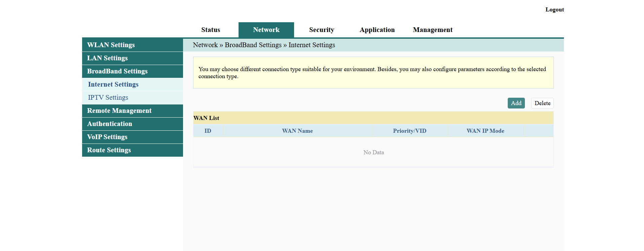Click the WAN IP Mode column header
644x251 pixels.
[x=485, y=131]
